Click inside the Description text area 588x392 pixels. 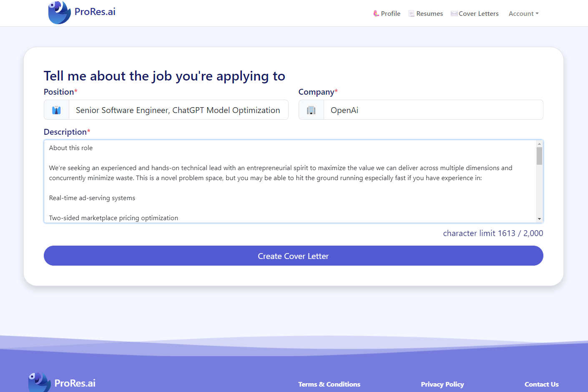[x=290, y=181]
